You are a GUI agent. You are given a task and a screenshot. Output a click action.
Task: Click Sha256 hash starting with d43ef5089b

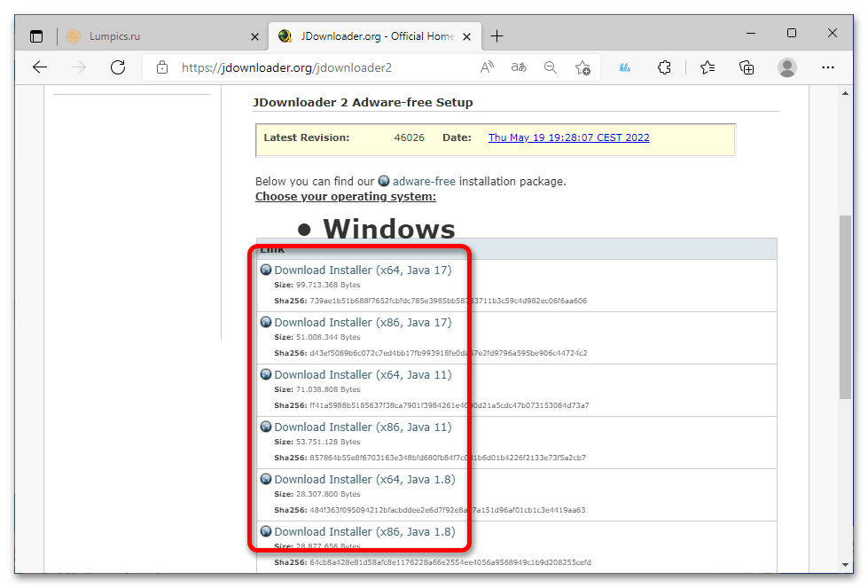coord(449,353)
